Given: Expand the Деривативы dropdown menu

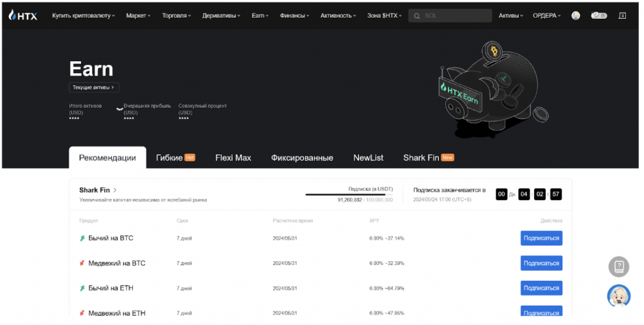Looking at the screenshot, I should point(221,16).
